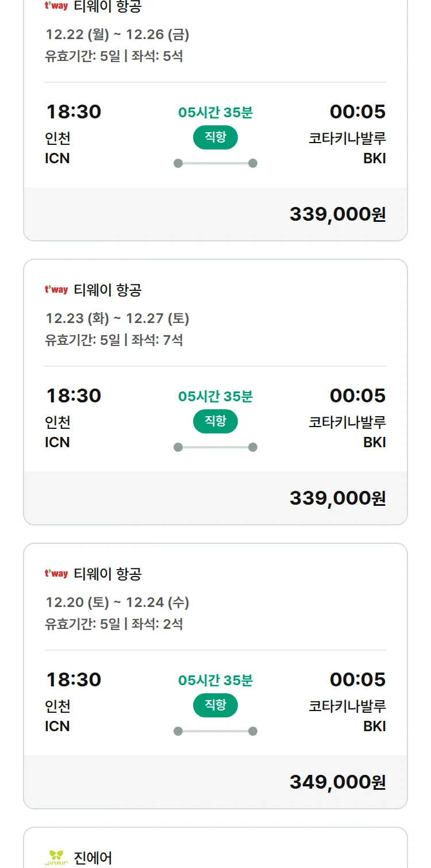This screenshot has width=431, height=868.
Task: Click 코타키나발루 on the 12.23 flight card
Action: [x=347, y=422]
